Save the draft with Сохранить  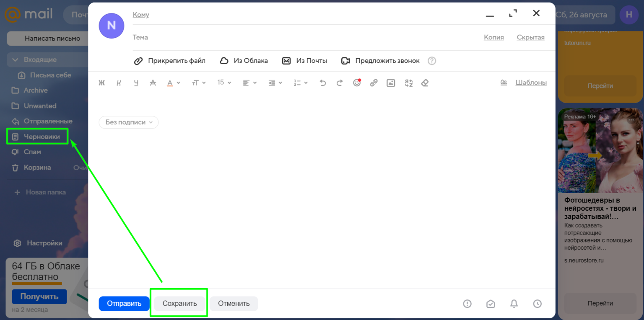coord(180,304)
